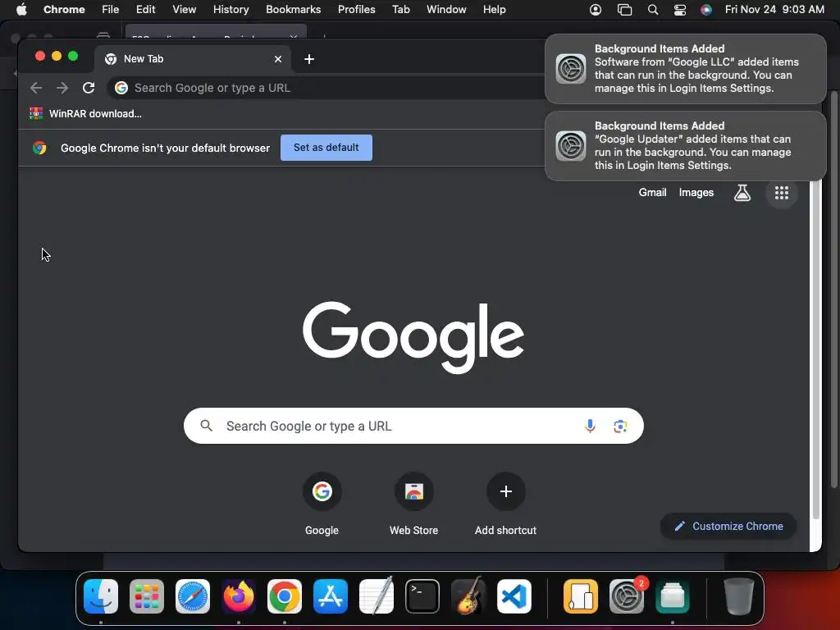Open the History menu
Image resolution: width=840 pixels, height=630 pixels.
point(231,9)
